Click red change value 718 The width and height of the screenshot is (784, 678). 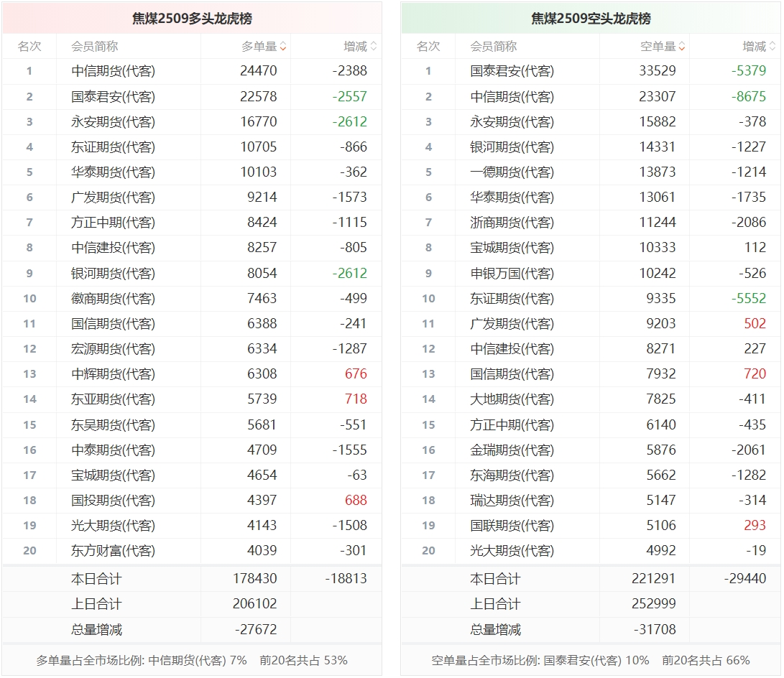[356, 399]
